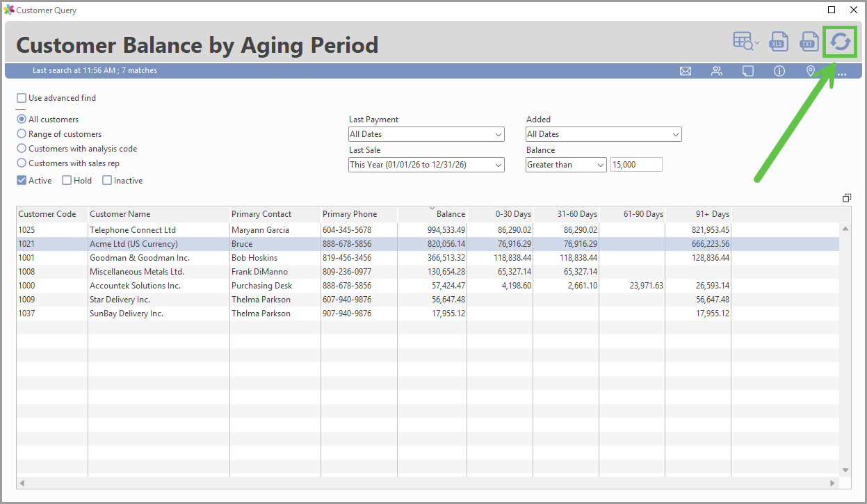This screenshot has width=867, height=504.
Task: Select Acme Ltd (US Currency) row
Action: 428,244
